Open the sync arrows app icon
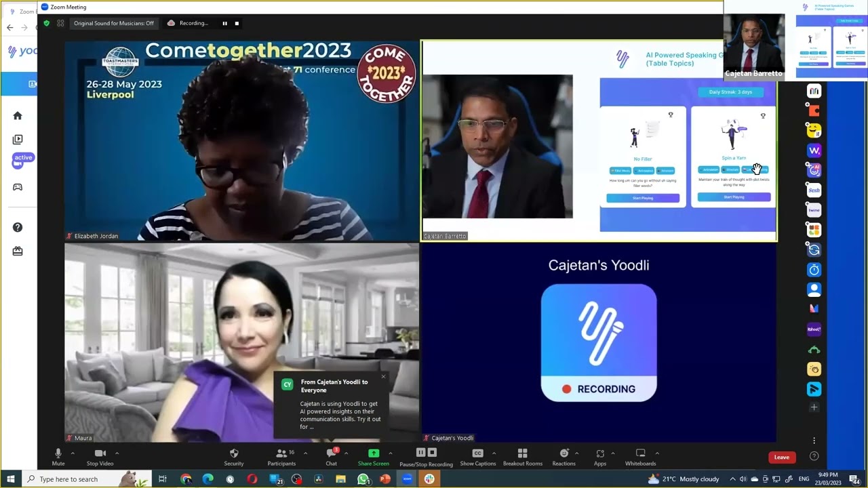This screenshot has height=488, width=868. point(814,250)
